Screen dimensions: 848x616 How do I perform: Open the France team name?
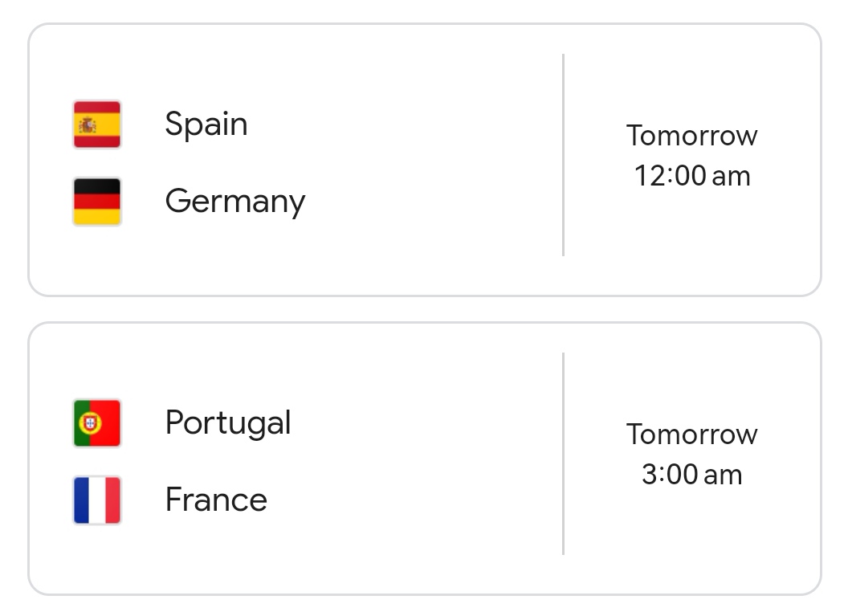(216, 500)
